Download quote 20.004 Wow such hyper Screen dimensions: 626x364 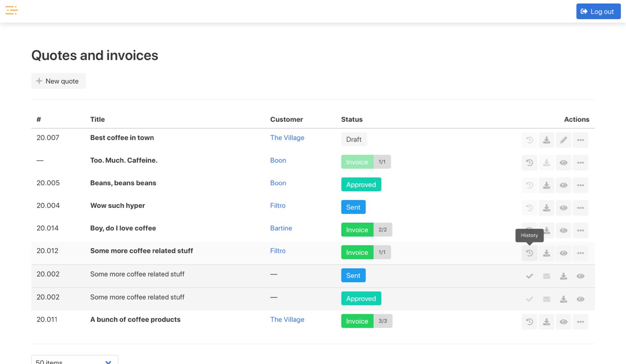point(546,207)
